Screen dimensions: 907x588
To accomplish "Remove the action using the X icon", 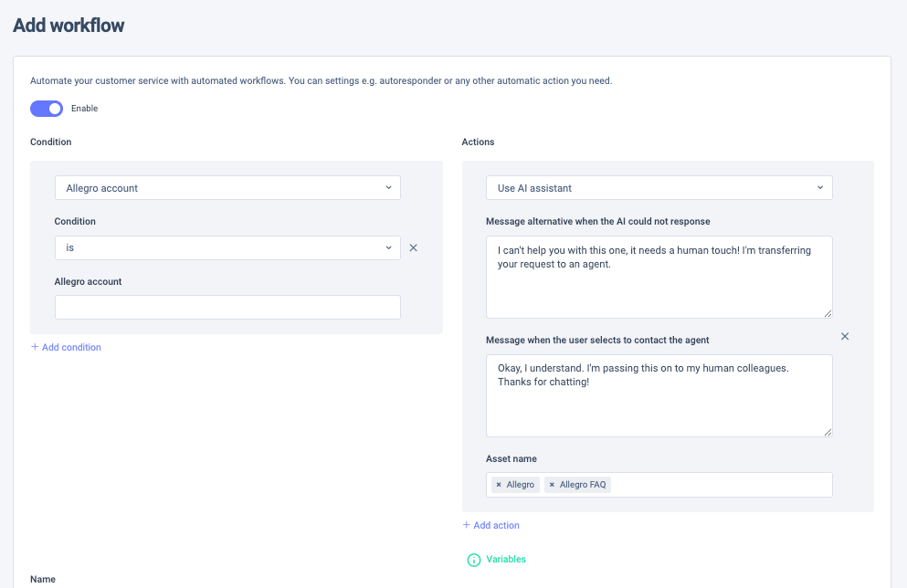I will (x=845, y=337).
